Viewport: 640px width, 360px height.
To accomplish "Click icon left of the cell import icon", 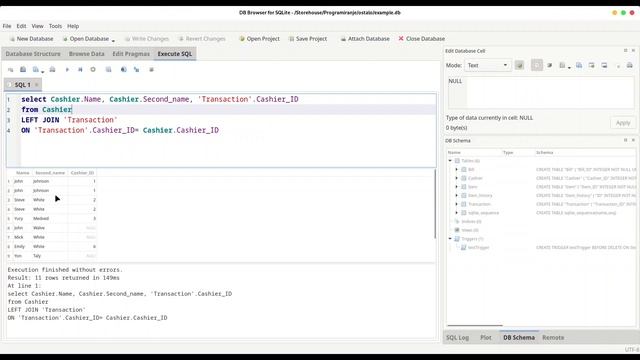I will pos(562,65).
